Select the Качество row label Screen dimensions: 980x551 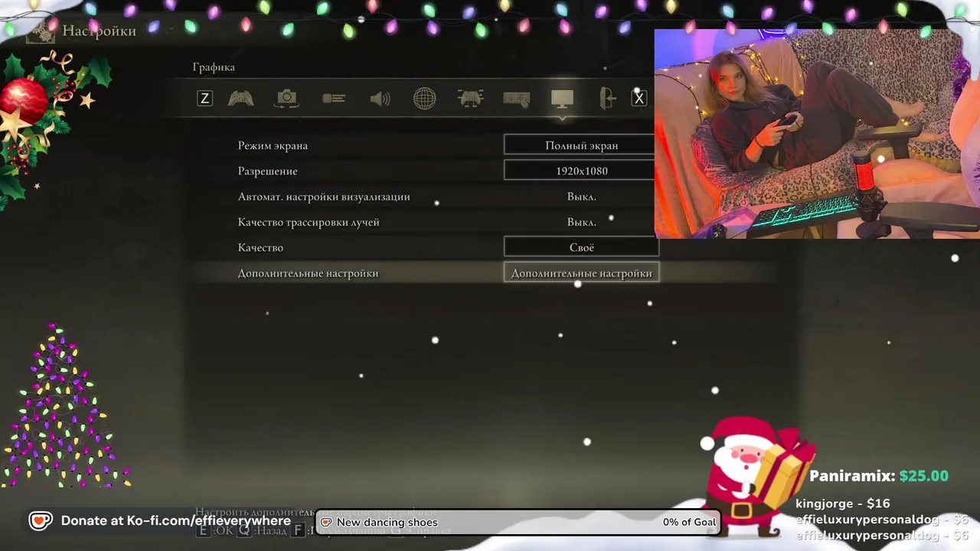coord(260,247)
